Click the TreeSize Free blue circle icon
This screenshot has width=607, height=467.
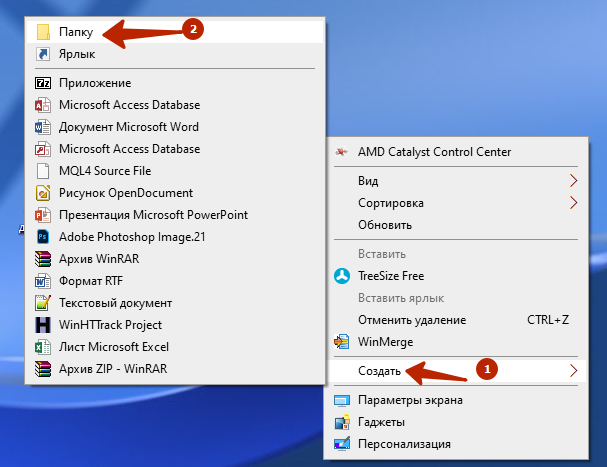[x=342, y=276]
